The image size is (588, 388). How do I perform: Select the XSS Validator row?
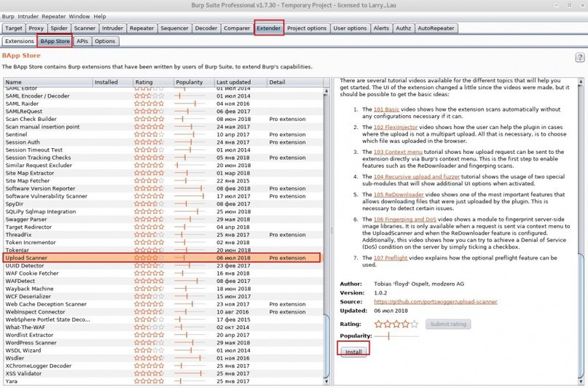162,373
